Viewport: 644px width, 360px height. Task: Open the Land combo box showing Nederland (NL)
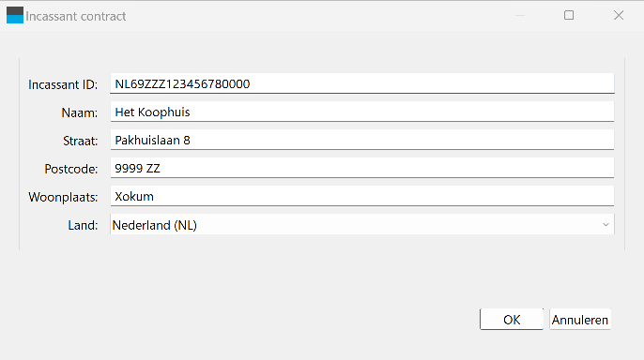[x=362, y=225]
